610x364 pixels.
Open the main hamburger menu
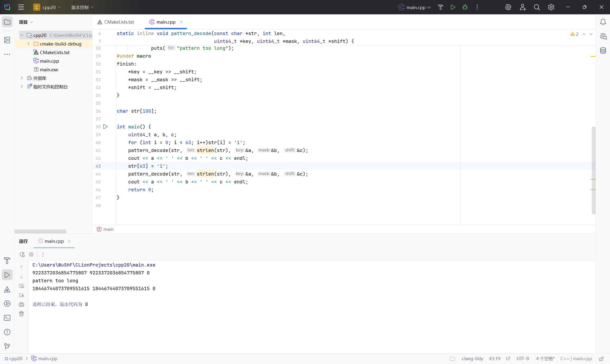[x=21, y=7]
